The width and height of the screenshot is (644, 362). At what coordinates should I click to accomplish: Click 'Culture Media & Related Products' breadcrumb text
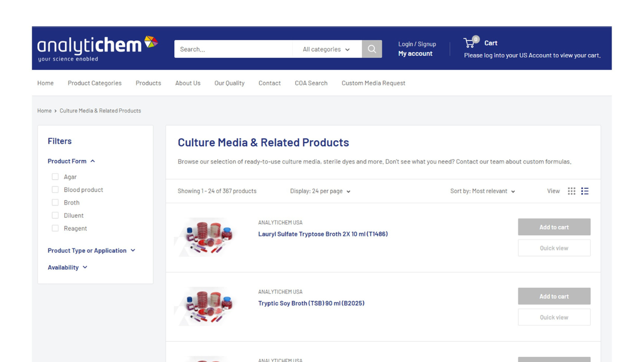[100, 111]
